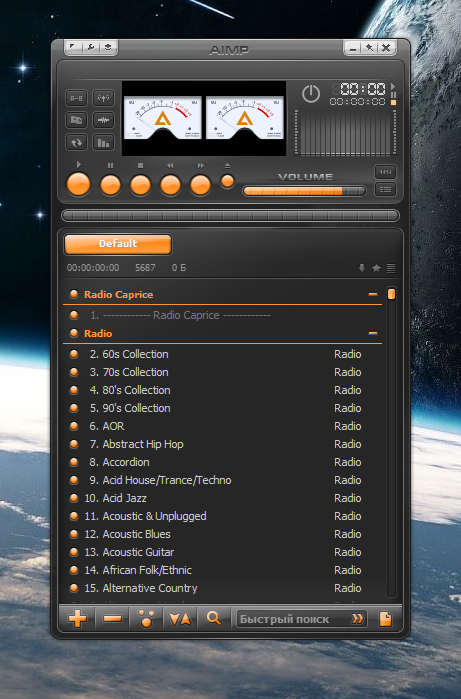
Task: Select Alternative Country station
Action: click(x=223, y=588)
